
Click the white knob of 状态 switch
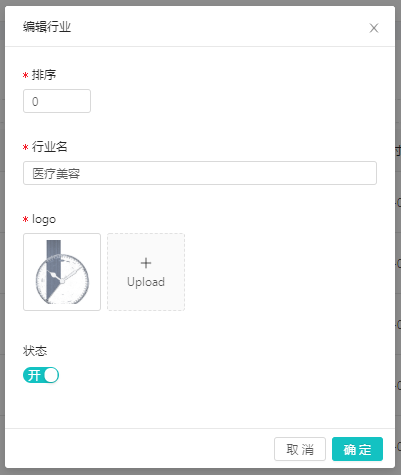51,375
